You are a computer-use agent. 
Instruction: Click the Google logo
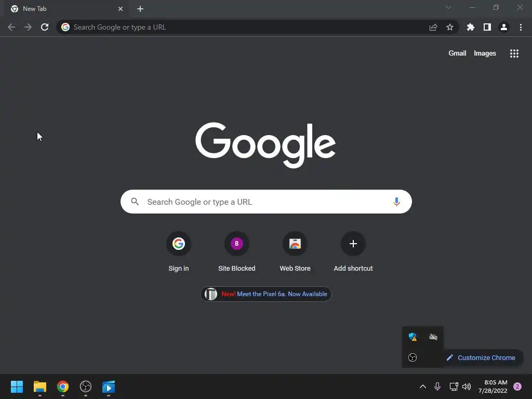pos(265,145)
